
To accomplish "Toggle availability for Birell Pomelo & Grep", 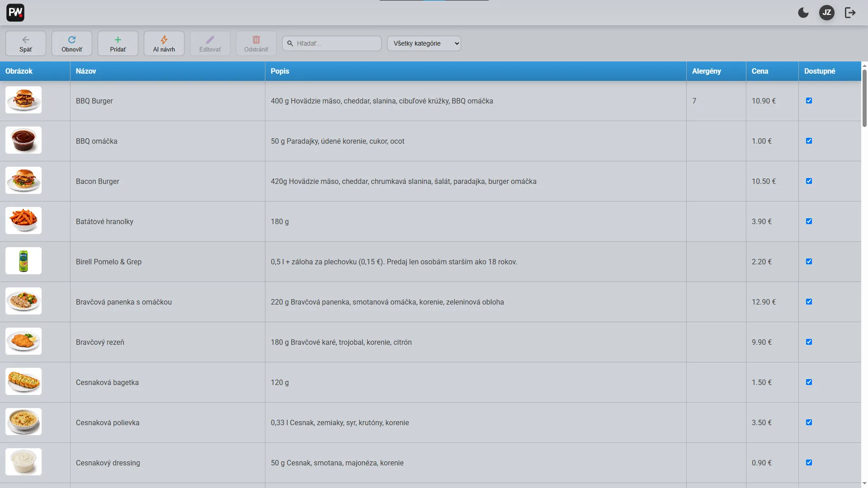I will (809, 262).
